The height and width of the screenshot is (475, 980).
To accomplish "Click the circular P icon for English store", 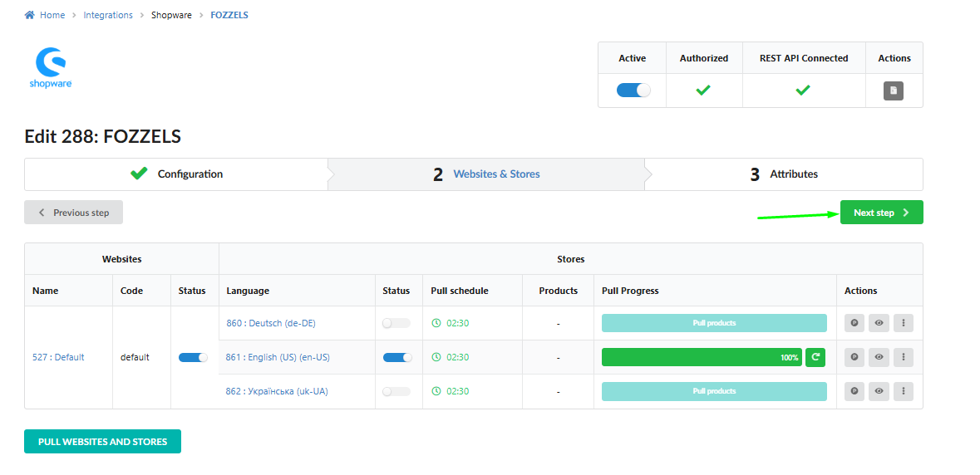I will (854, 357).
